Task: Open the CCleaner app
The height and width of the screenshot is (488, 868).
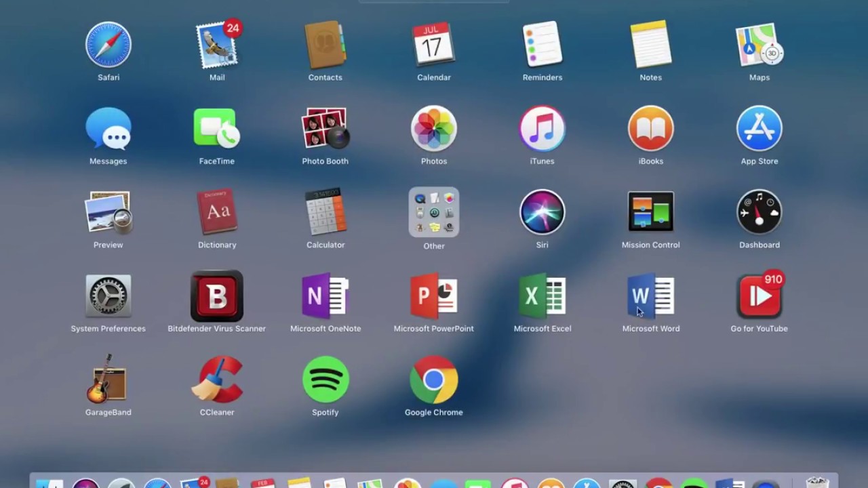Action: point(217,380)
